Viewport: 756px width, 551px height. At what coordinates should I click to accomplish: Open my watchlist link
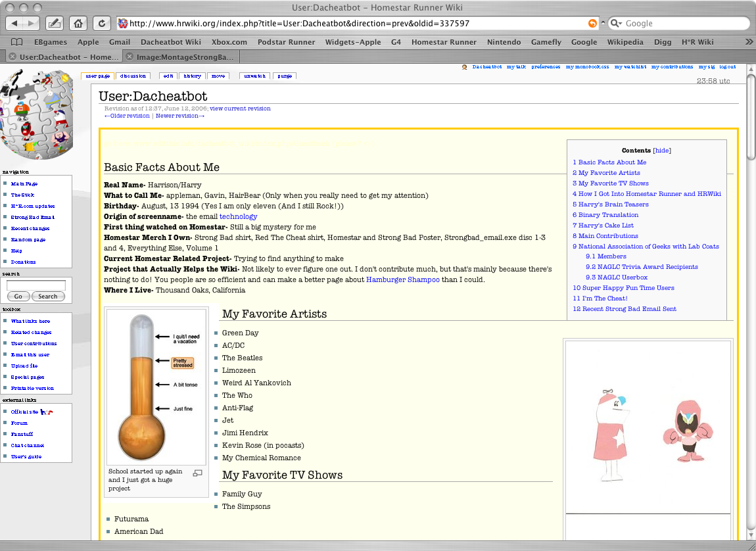click(630, 67)
